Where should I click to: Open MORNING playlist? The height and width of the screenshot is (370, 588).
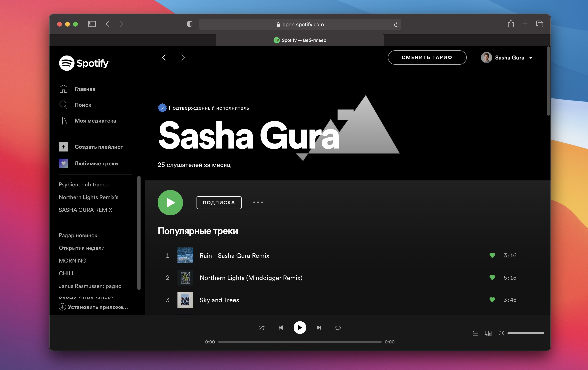pos(72,261)
